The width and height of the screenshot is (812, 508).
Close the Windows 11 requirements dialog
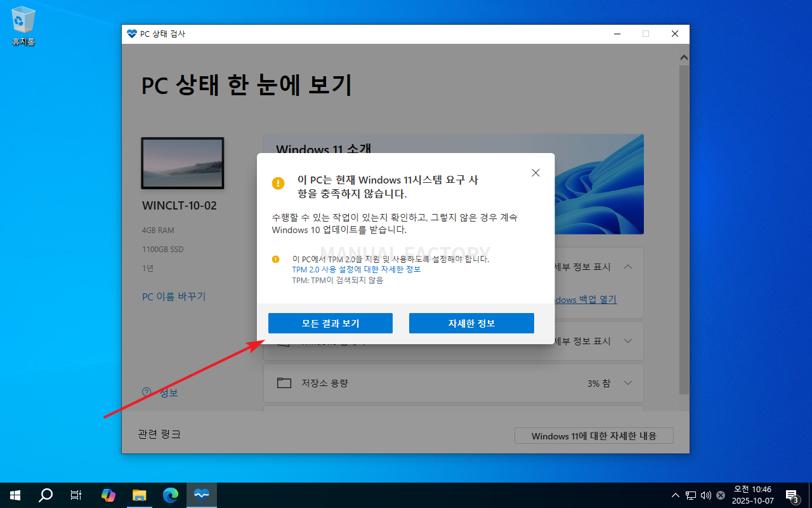pyautogui.click(x=535, y=173)
